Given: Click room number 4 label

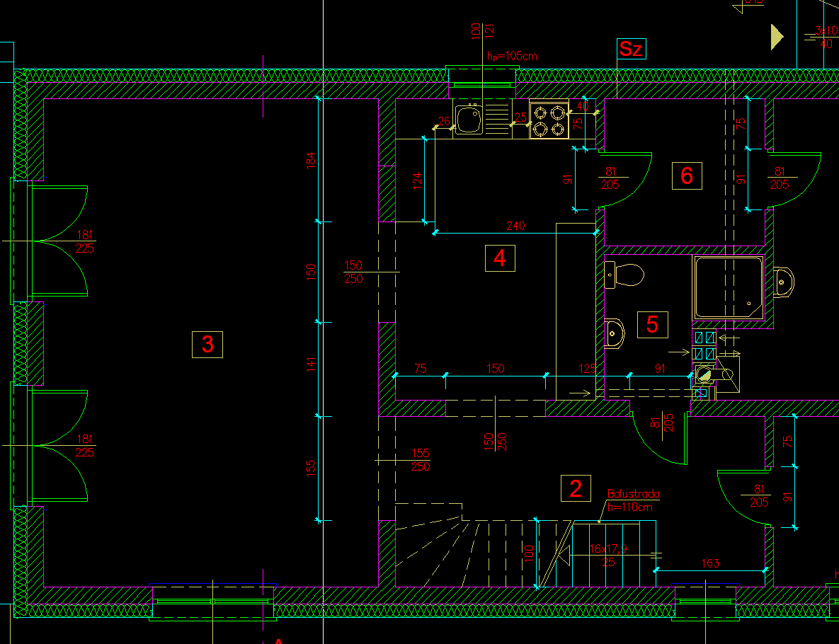Looking at the screenshot, I should [500, 258].
